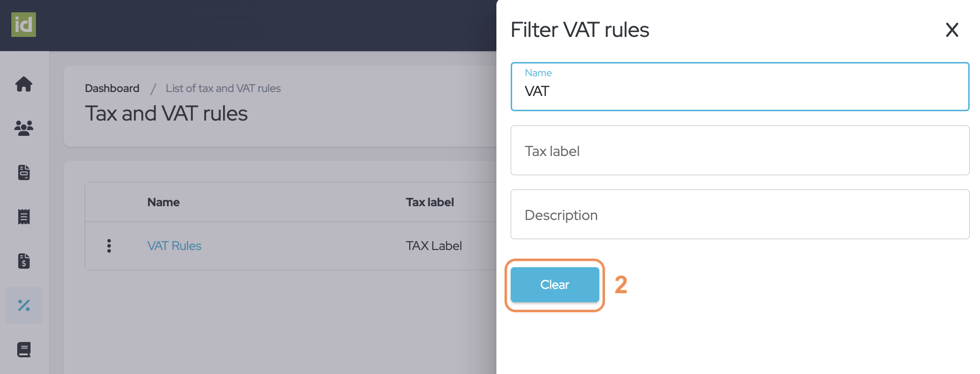The image size is (980, 374).
Task: Click the id logo in header
Action: coord(24,25)
